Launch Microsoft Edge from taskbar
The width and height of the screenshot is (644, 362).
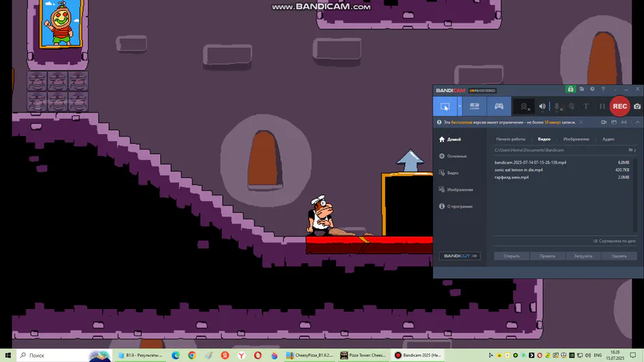175,356
